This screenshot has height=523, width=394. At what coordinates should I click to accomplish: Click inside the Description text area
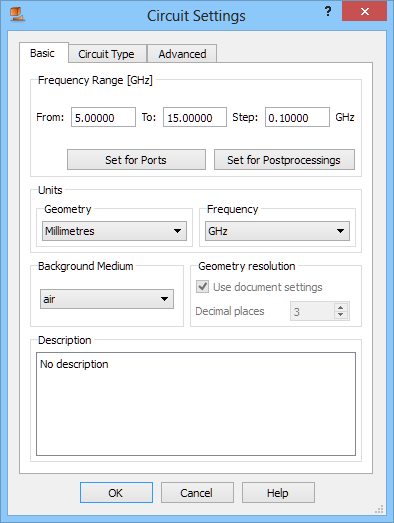pos(196,404)
